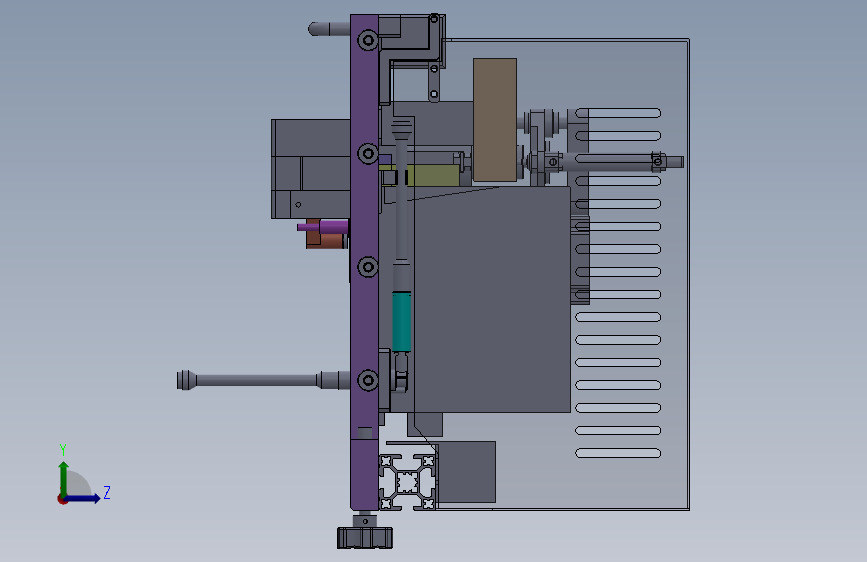This screenshot has width=867, height=562.
Task: Select the L-shaped bracket at the top
Action: point(412,55)
